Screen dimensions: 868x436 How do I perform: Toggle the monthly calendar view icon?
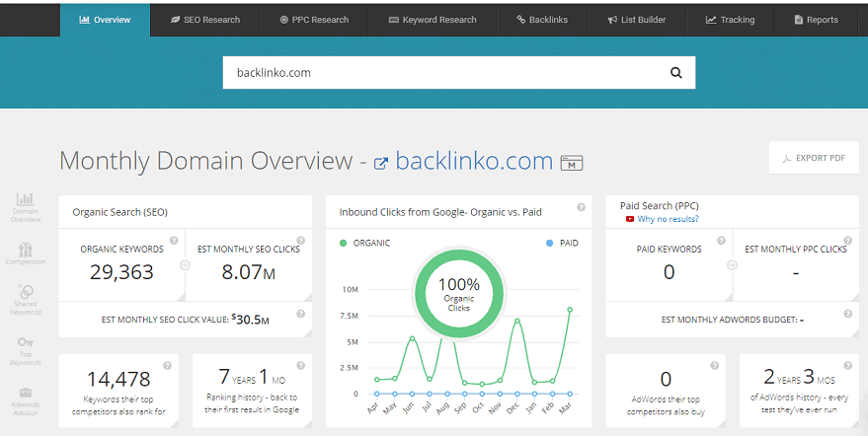(x=572, y=163)
